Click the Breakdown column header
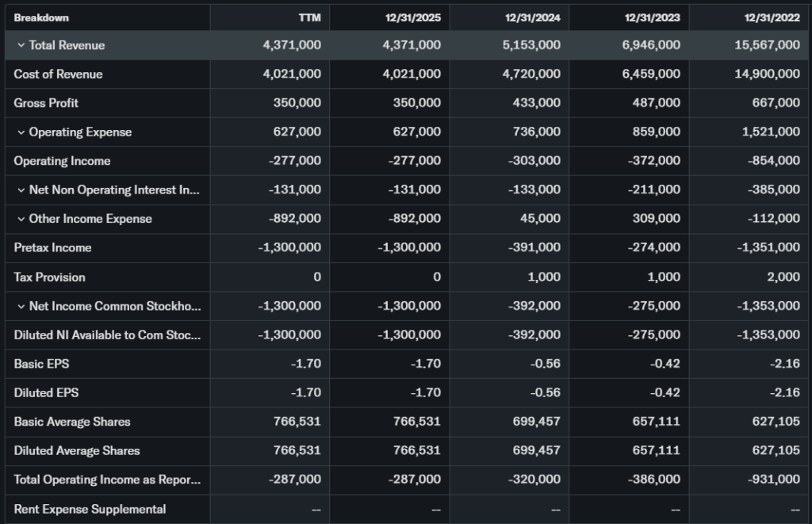This screenshot has width=812, height=524. [41, 17]
